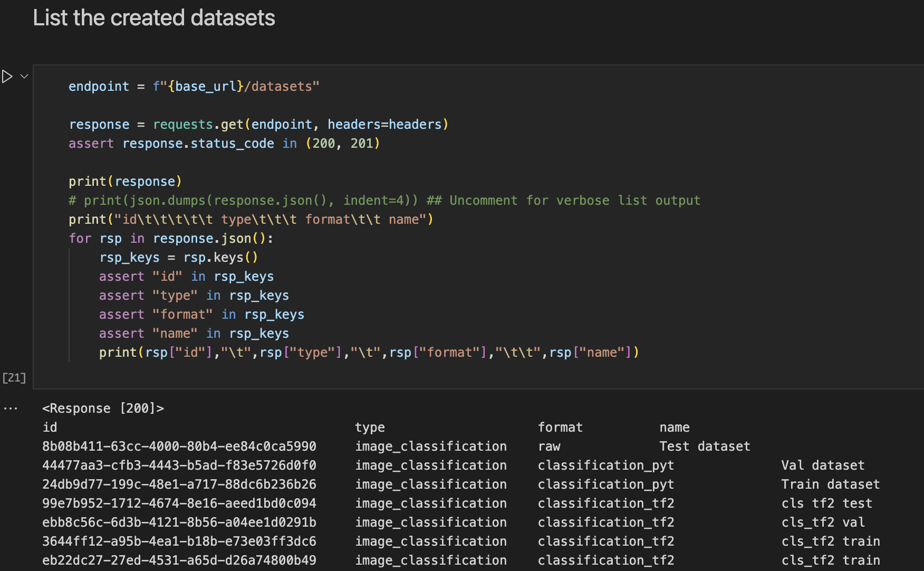Image resolution: width=924 pixels, height=571 pixels.
Task: Click the final print(rsp[...]) line
Action: [x=369, y=353]
